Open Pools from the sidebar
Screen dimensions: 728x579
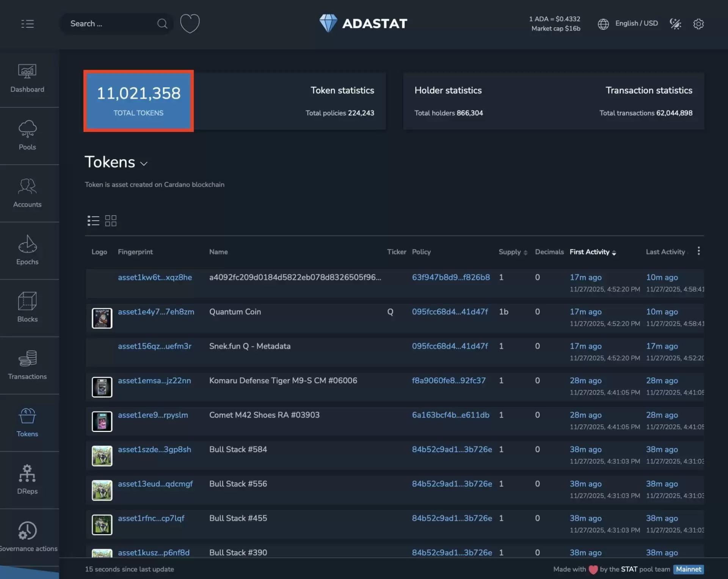[27, 136]
